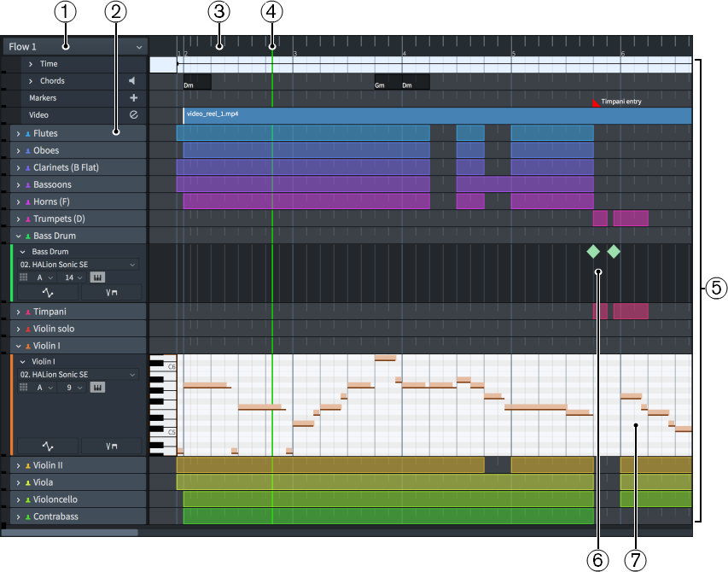Click the Bass Drum grid icon
Screen dimensions: 728x572
coord(24,277)
